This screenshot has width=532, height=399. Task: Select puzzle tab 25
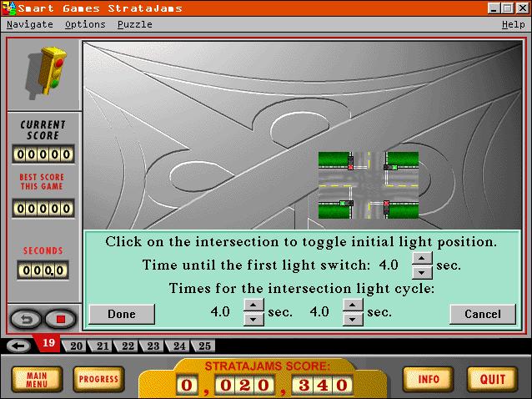(204, 346)
